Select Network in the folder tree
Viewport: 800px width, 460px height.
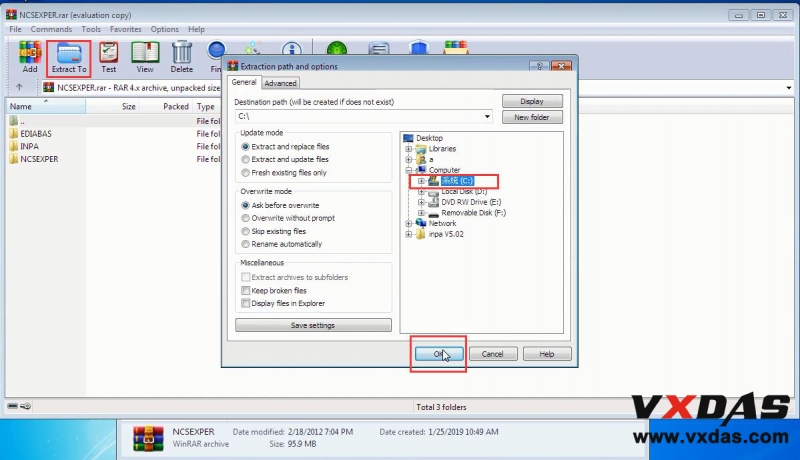(442, 223)
